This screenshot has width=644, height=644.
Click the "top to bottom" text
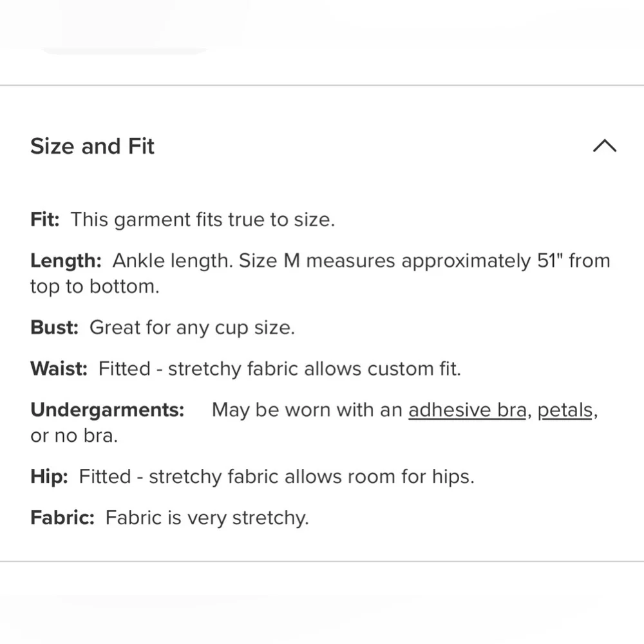coord(94,287)
